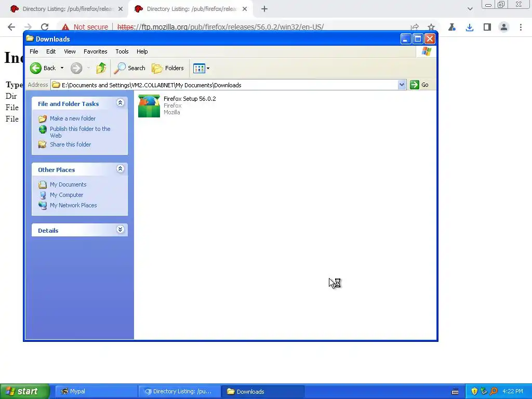Click the magnifier tray icon
Image resolution: width=532 pixels, height=399 pixels.
coord(494,392)
